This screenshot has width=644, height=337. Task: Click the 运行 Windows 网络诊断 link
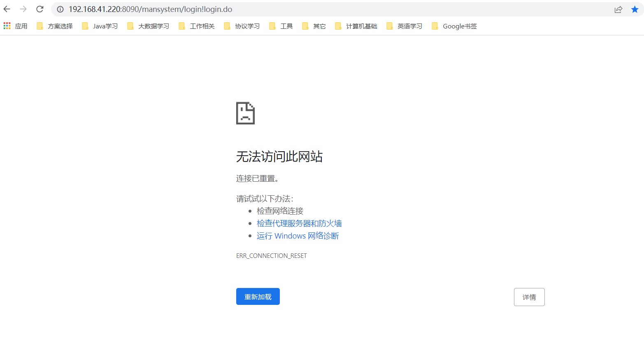tap(298, 236)
